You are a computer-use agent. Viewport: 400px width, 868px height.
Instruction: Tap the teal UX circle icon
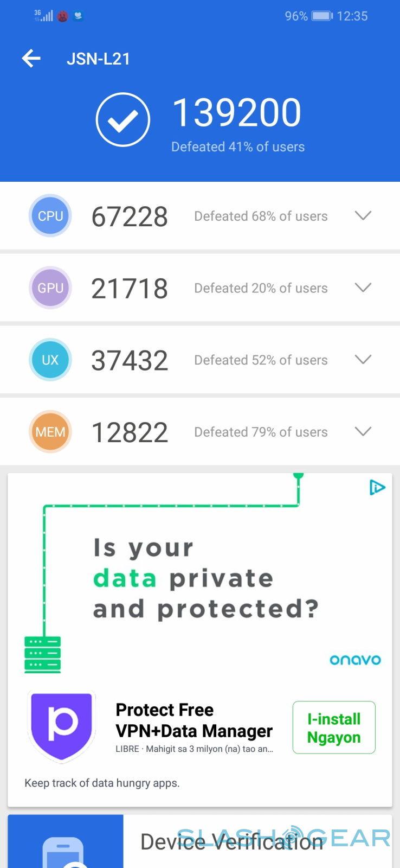(50, 360)
